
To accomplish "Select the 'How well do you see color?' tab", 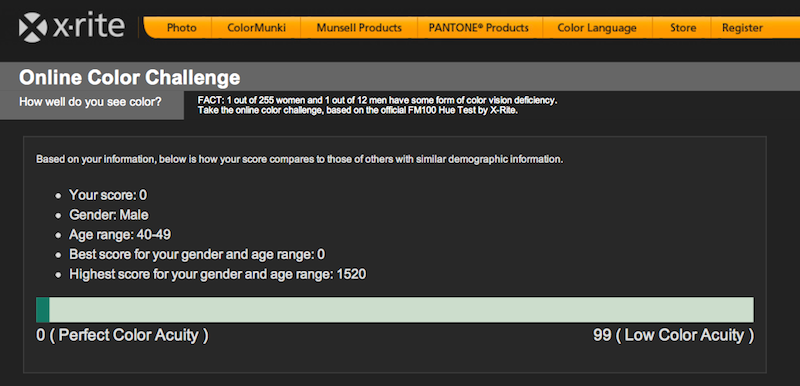I will pyautogui.click(x=92, y=102).
